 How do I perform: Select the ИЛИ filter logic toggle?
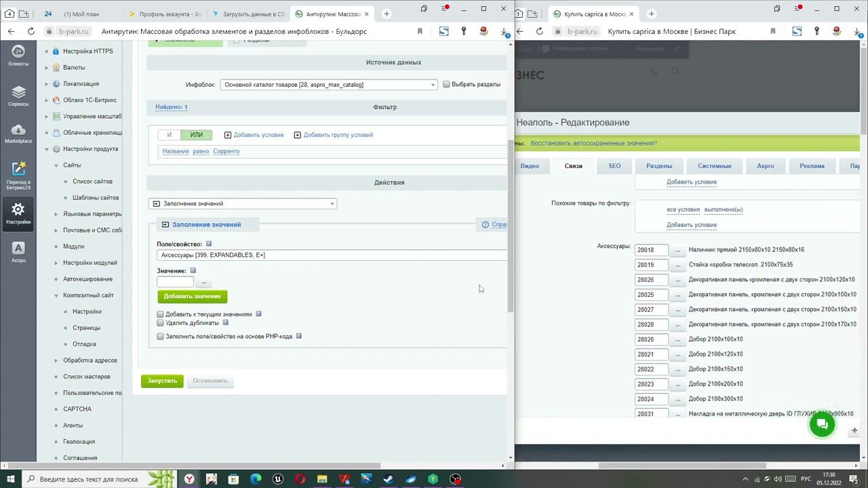pos(197,135)
